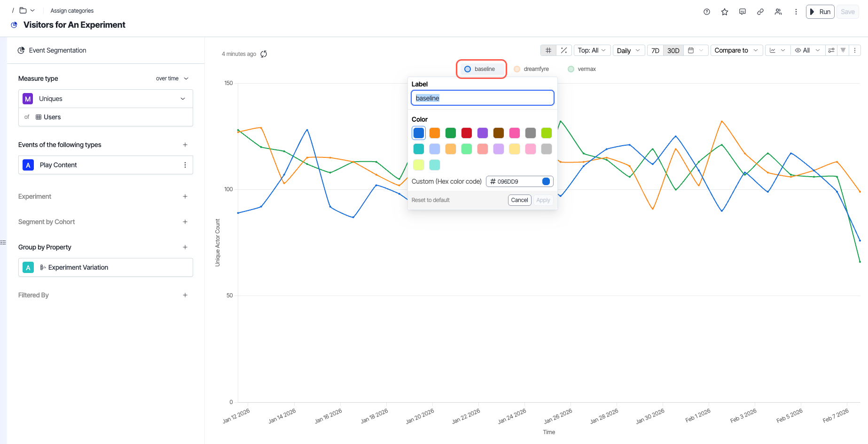Screen dimensions: 868x444
Task: Open the comments speech bubble icon
Action: pos(742,12)
